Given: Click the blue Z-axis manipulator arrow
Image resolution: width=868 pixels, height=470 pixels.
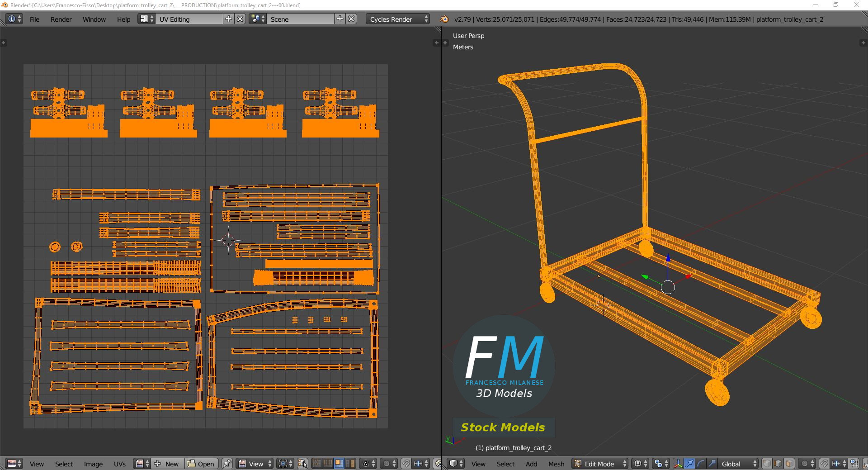Looking at the screenshot, I should [668, 259].
